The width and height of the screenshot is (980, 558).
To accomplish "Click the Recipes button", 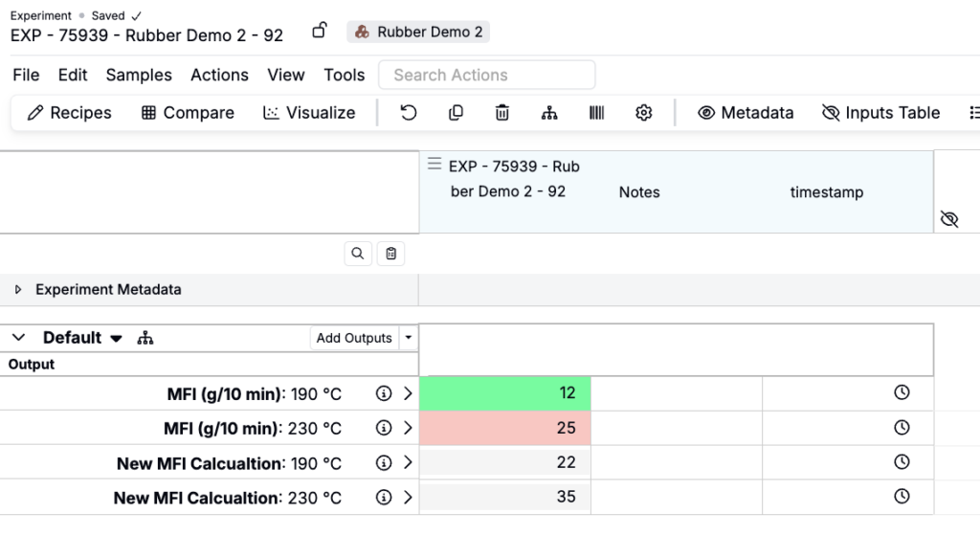I will click(x=70, y=113).
